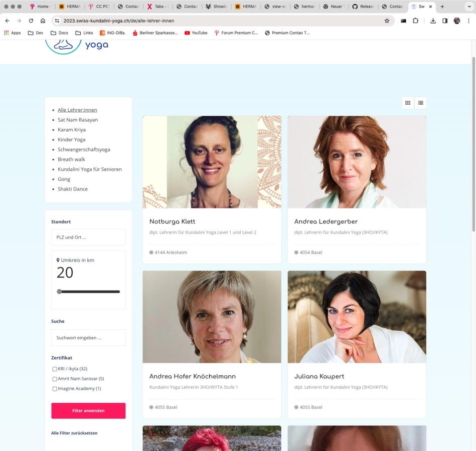Open the browser extensions puzzle icon
The image size is (476, 451).
pyautogui.click(x=415, y=21)
